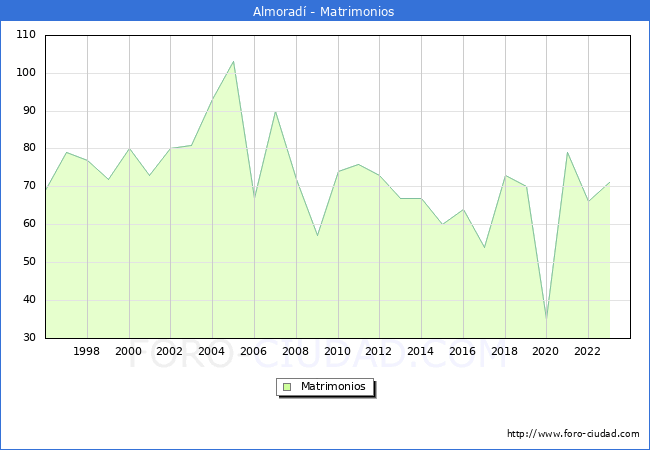Click y-axis label 50

(29, 261)
